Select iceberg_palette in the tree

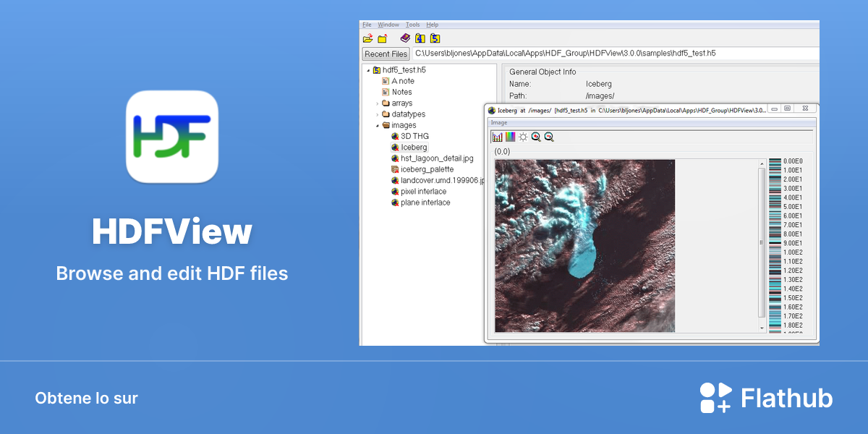427,169
